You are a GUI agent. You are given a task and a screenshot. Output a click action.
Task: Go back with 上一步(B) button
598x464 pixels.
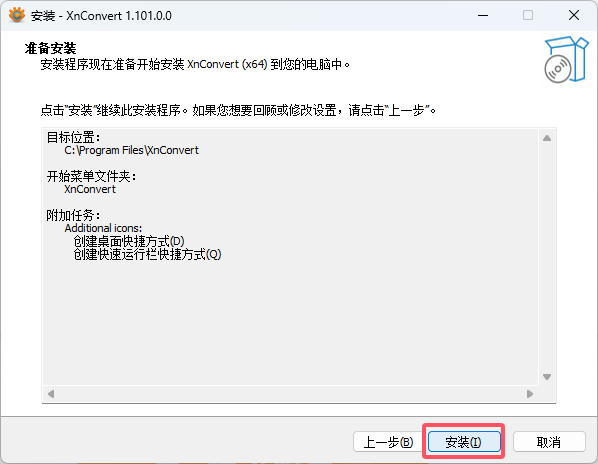388,442
